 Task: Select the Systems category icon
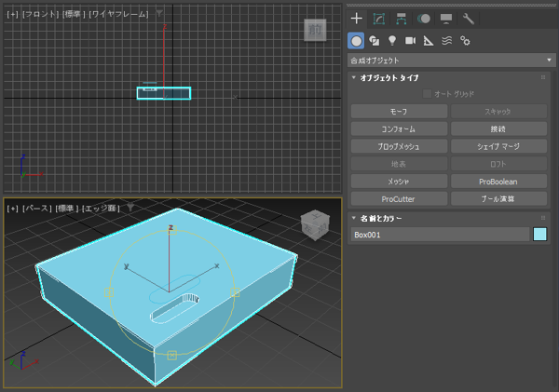pos(465,41)
